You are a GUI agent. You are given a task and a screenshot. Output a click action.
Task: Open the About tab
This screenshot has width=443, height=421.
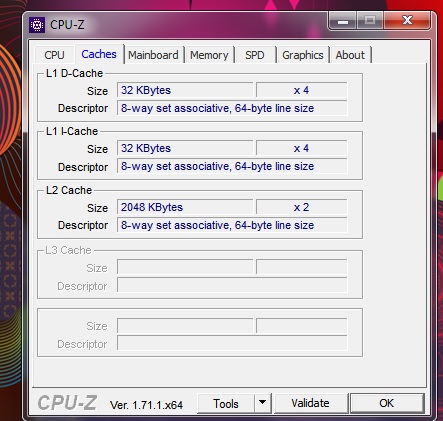point(350,55)
